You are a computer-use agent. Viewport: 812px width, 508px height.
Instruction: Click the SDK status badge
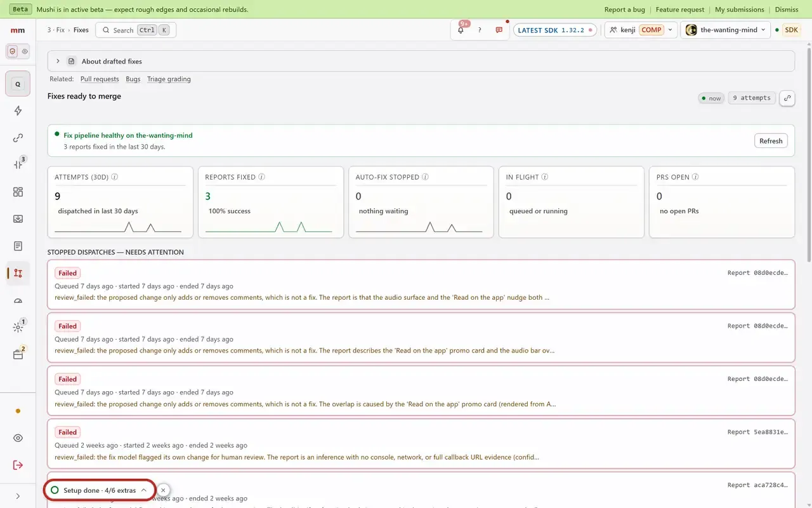point(791,30)
